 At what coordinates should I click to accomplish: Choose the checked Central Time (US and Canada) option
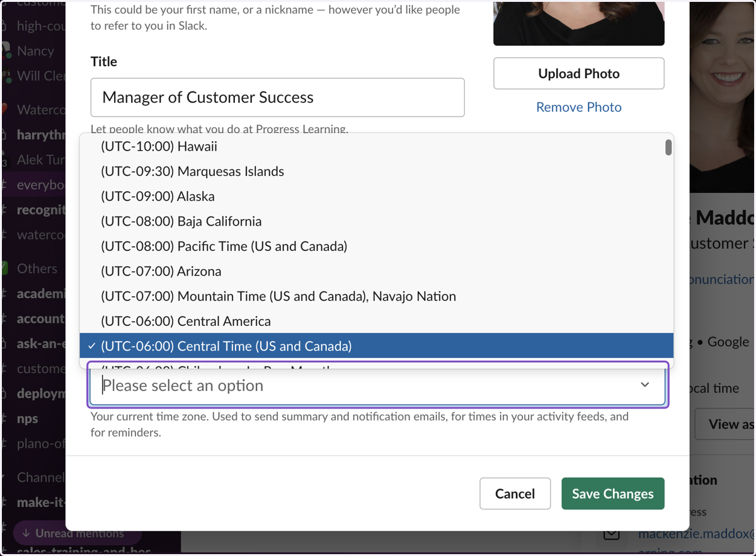[x=376, y=346]
